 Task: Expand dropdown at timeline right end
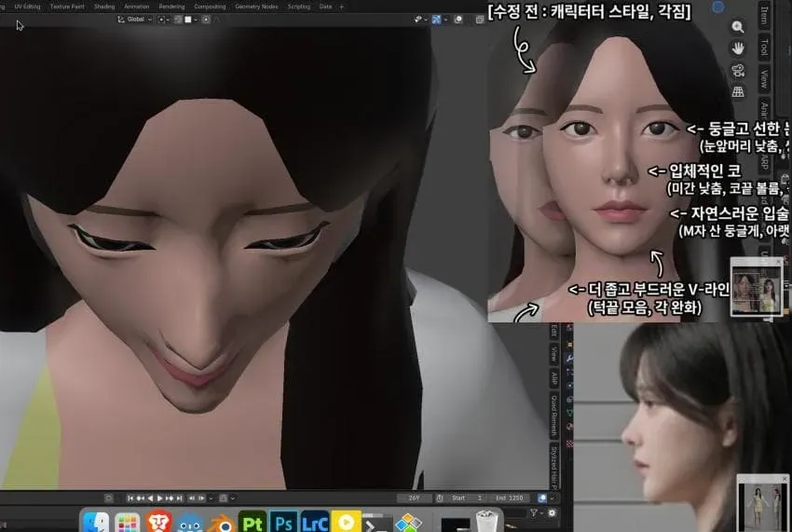pos(553,498)
